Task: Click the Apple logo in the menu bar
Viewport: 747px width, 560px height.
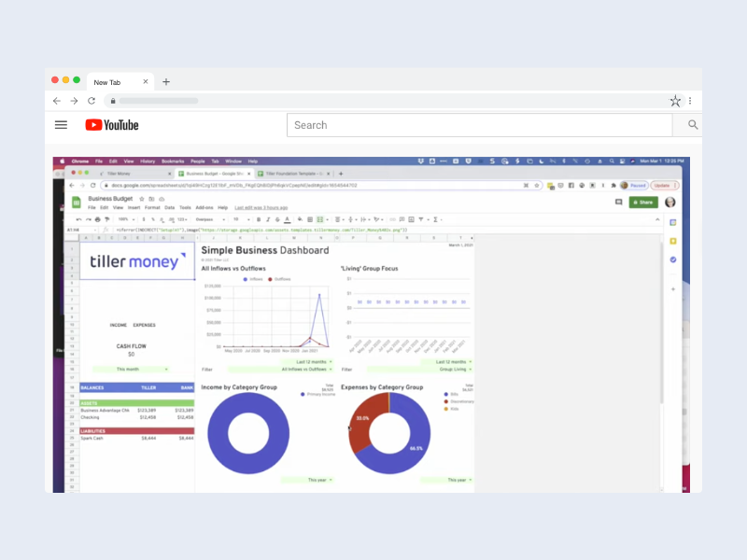Action: coord(62,161)
